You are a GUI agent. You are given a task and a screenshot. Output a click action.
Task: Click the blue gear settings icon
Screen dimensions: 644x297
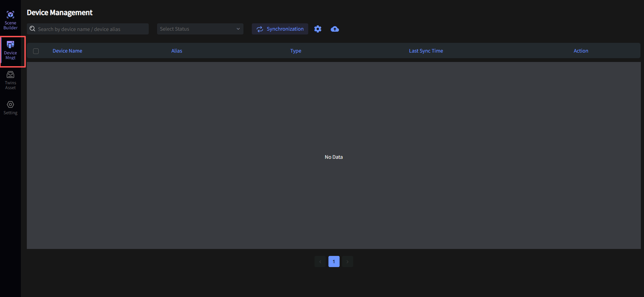[x=318, y=29]
